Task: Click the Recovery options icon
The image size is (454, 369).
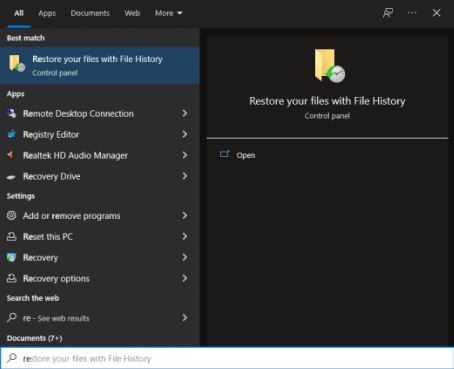Action: tap(12, 278)
